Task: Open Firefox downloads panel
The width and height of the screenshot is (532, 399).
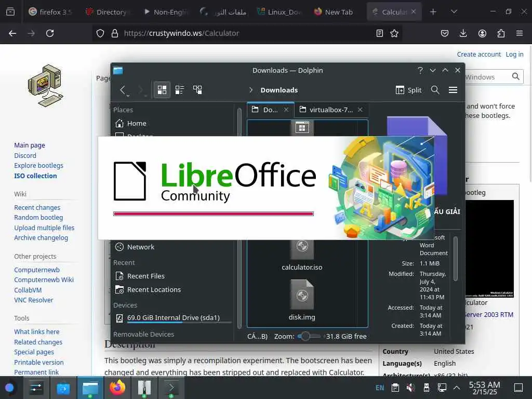Action: coord(463,33)
